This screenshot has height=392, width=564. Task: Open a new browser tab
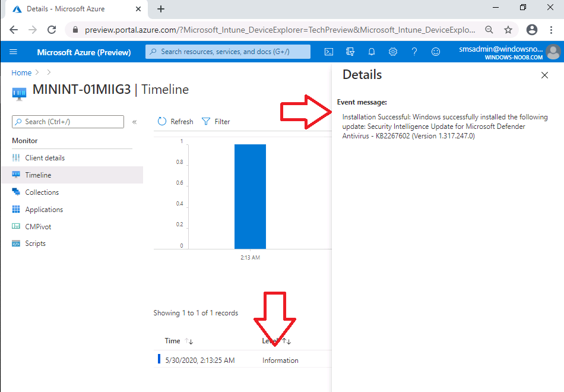point(161,9)
